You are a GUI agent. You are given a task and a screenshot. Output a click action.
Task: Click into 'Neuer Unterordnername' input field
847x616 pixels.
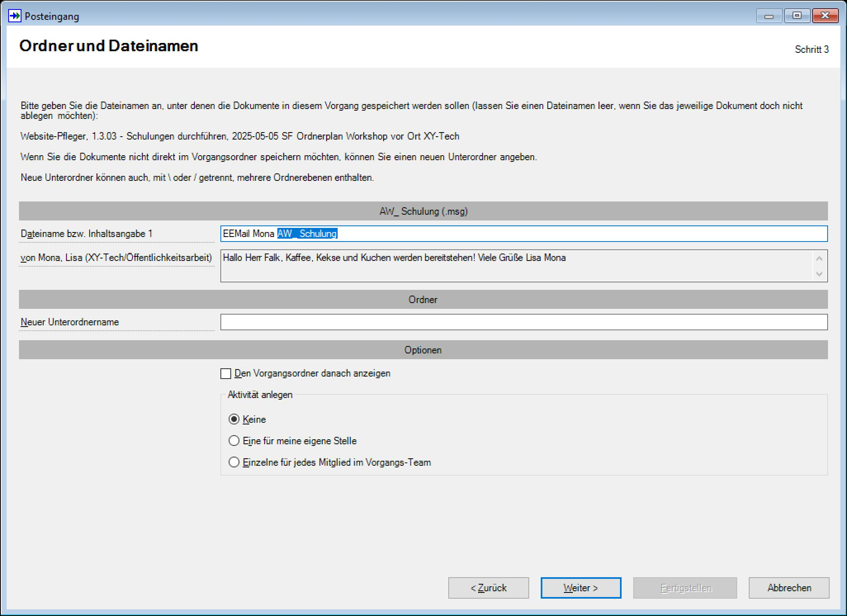[x=524, y=322]
